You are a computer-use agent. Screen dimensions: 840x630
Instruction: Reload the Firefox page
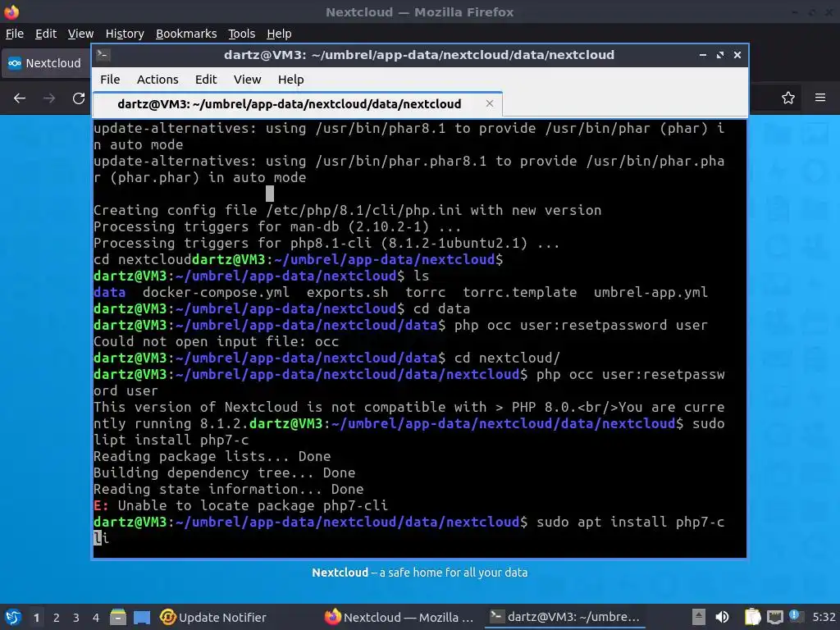pos(79,98)
